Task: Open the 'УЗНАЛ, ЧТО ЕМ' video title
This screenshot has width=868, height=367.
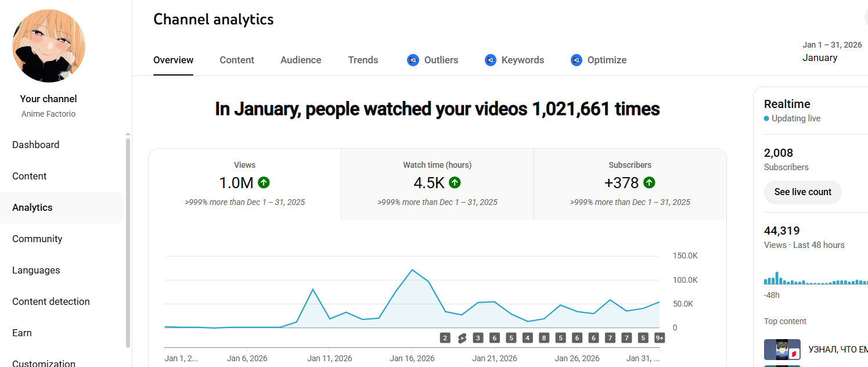Action: point(838,350)
